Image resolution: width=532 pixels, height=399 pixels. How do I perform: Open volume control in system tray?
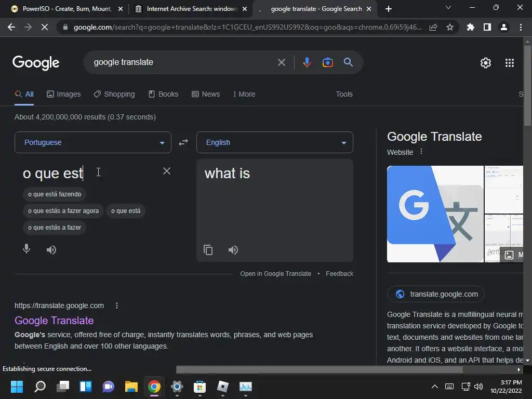(x=478, y=387)
